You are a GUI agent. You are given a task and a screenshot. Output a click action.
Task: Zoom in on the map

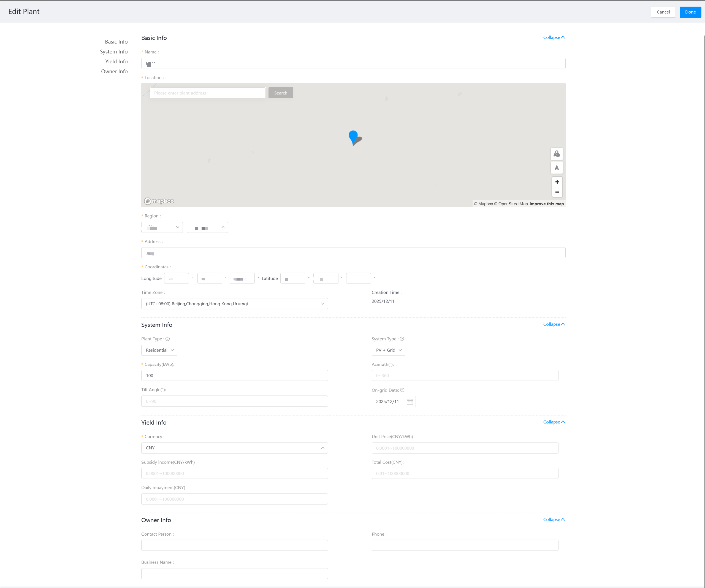click(557, 182)
